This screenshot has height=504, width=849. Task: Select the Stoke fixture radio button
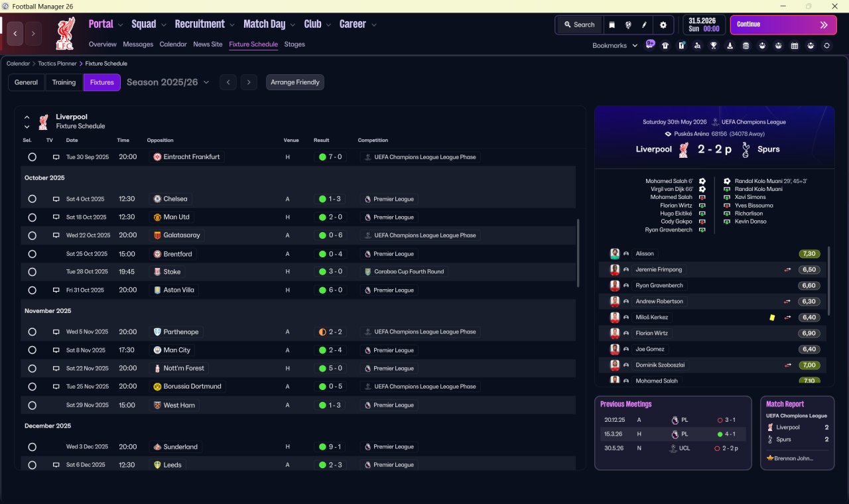click(32, 272)
